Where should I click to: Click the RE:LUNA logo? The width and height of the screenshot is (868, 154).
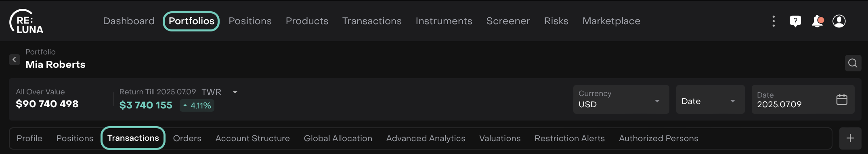(26, 21)
